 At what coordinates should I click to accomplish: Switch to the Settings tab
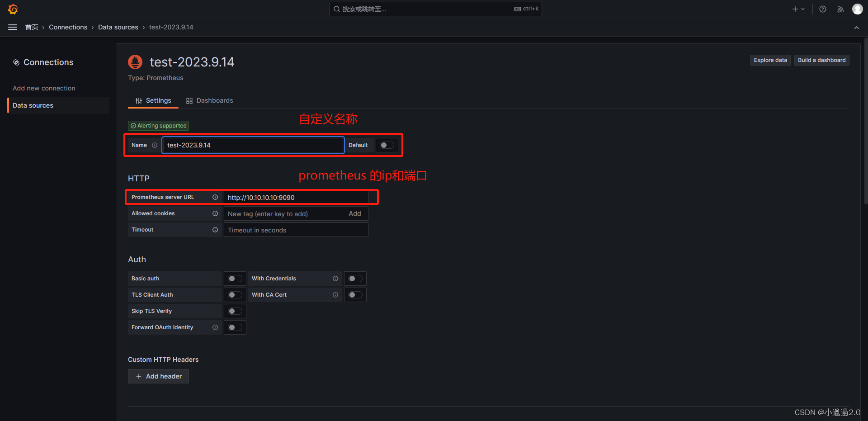point(153,100)
